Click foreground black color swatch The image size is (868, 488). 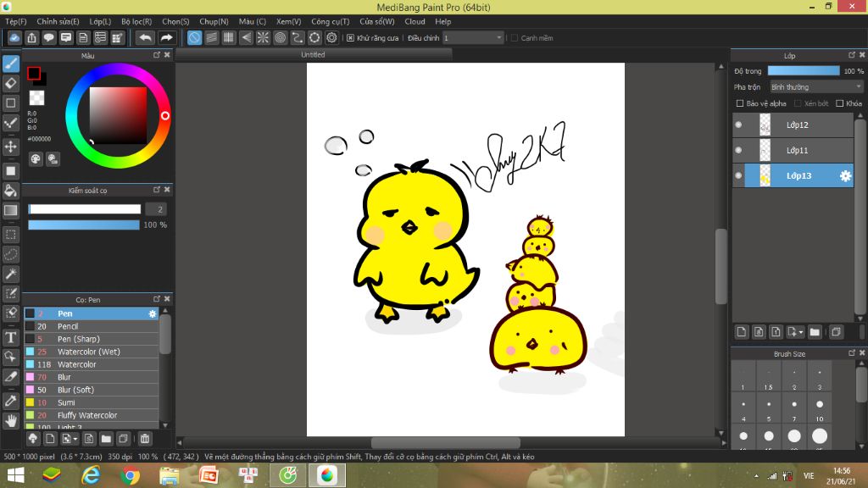pyautogui.click(x=34, y=73)
